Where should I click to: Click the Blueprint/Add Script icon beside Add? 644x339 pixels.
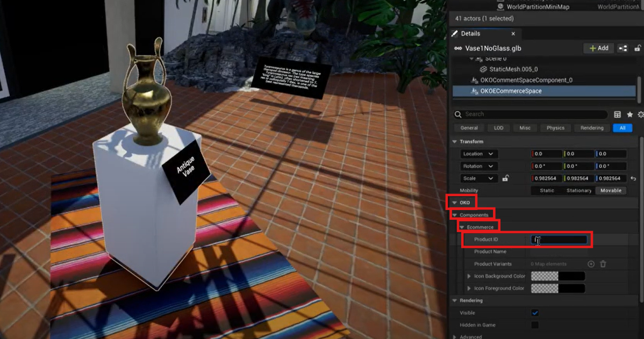pyautogui.click(x=622, y=48)
